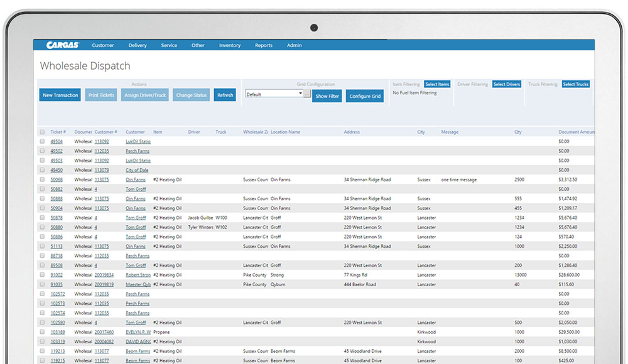Image resolution: width=628 pixels, height=364 pixels.
Task: Click the Tyler Winters driver cell
Action: pyautogui.click(x=201, y=227)
